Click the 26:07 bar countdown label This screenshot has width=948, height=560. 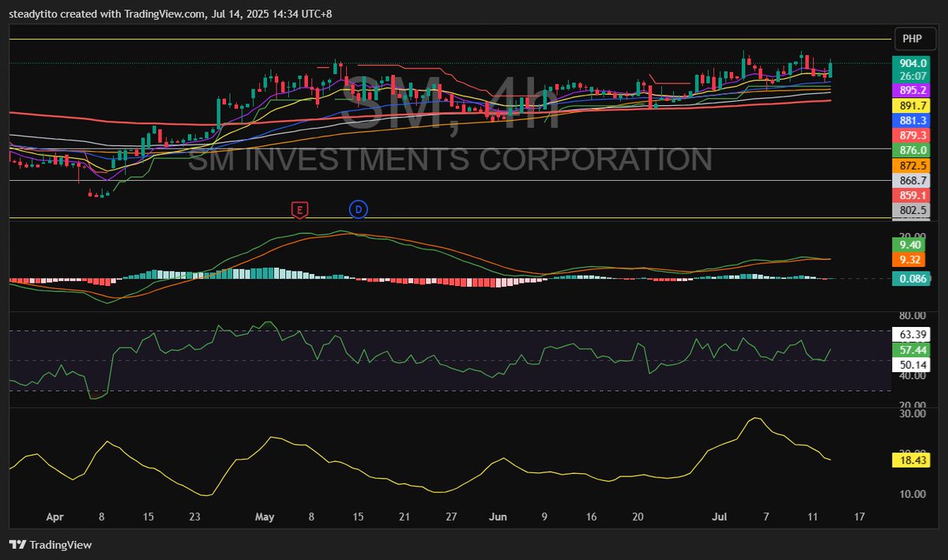click(912, 77)
